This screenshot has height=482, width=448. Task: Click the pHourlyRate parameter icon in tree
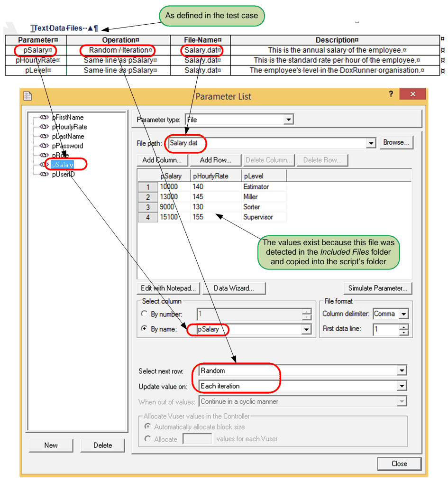44,127
